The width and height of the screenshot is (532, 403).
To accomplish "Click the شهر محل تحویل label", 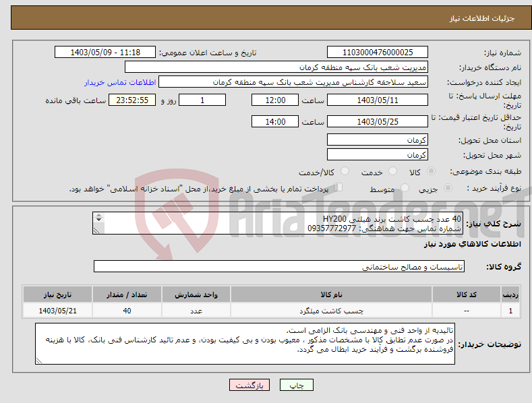I will tap(492, 155).
